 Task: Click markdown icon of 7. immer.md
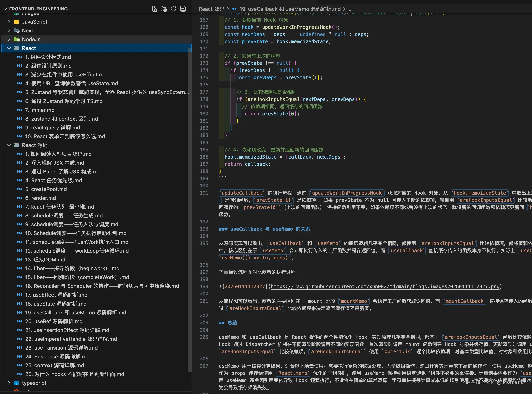pyautogui.click(x=20, y=110)
